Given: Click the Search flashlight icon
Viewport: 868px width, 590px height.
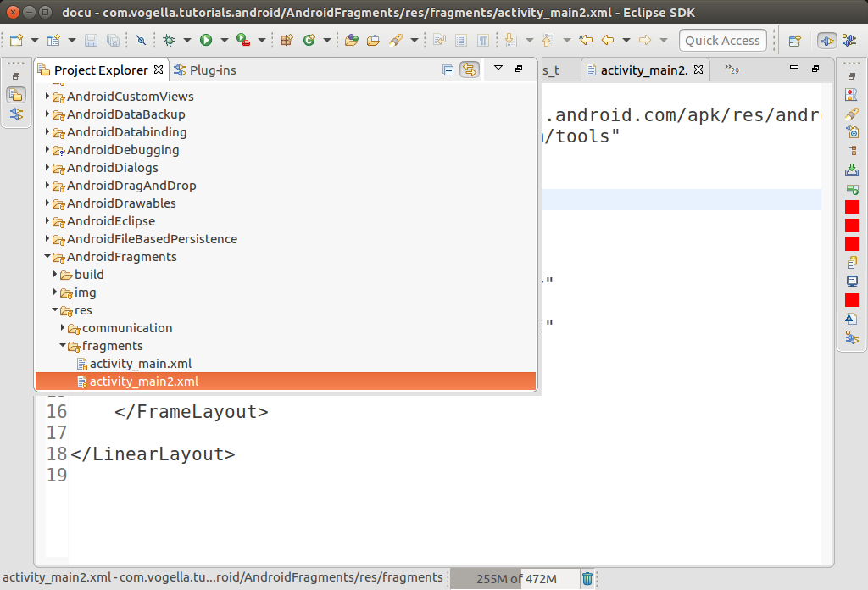Looking at the screenshot, I should point(396,40).
